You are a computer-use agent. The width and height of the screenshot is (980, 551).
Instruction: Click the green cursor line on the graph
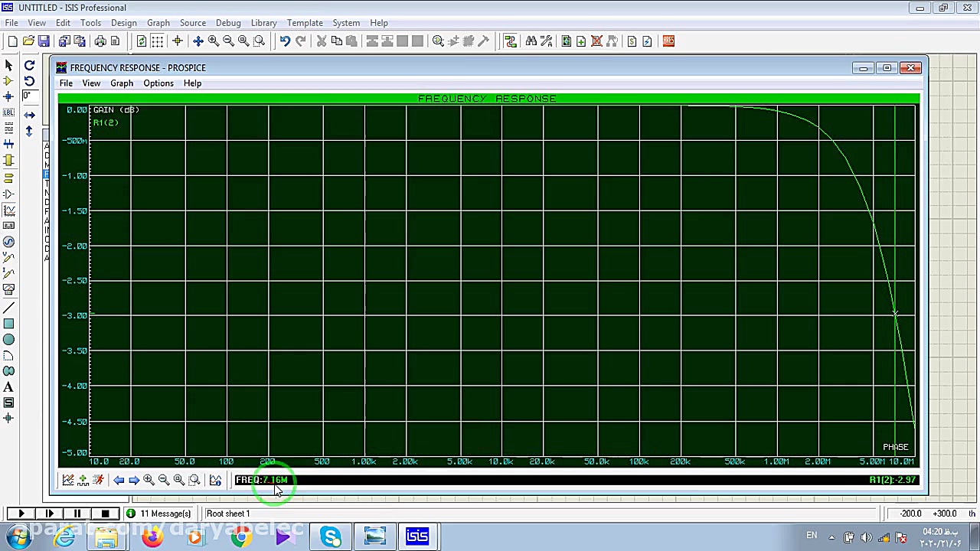(895, 280)
